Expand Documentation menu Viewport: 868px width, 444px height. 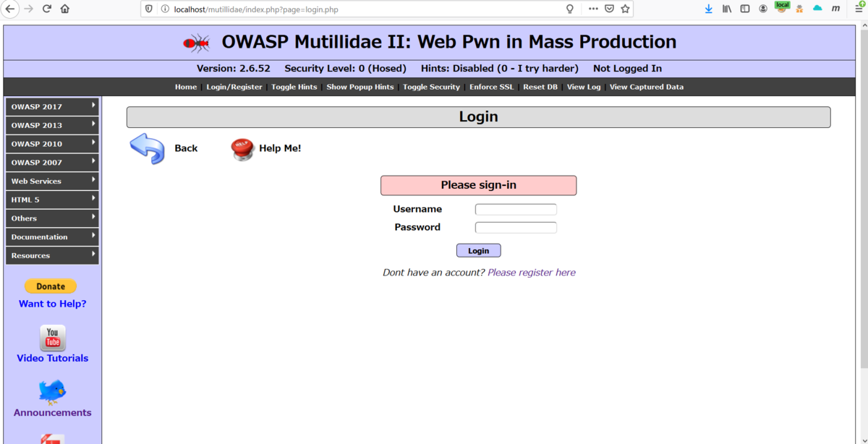(x=52, y=237)
